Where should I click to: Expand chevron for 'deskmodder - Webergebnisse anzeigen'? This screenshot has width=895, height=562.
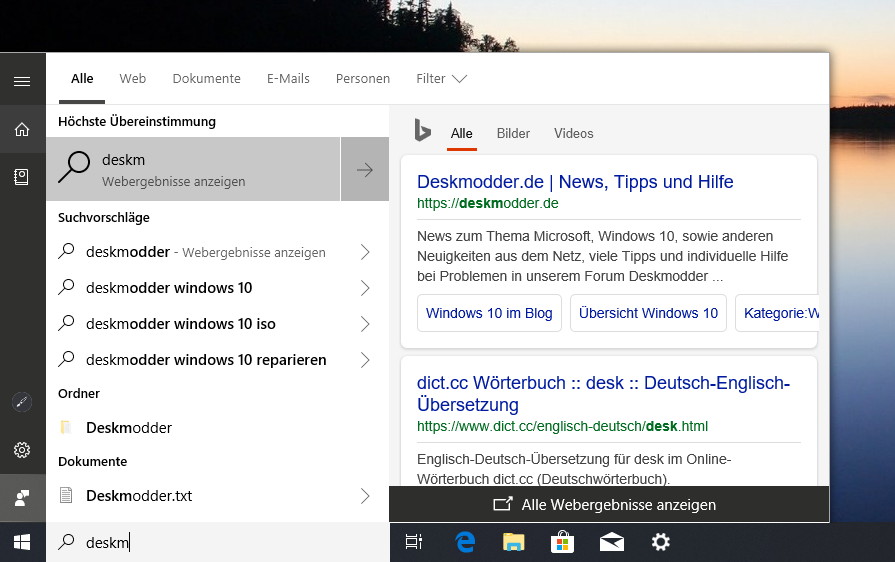(x=365, y=252)
